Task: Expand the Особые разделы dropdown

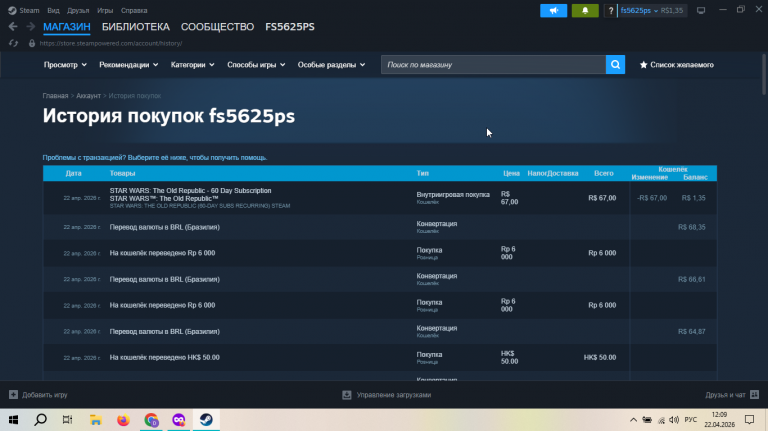Action: pyautogui.click(x=331, y=65)
